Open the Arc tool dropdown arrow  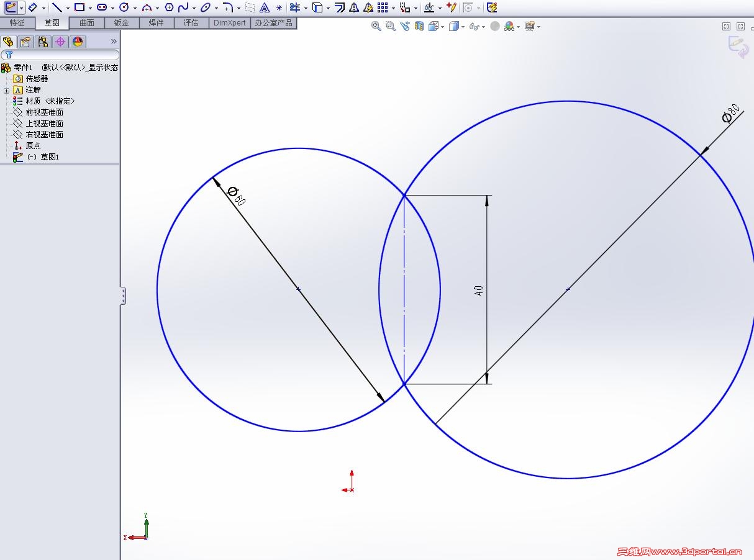(157, 8)
